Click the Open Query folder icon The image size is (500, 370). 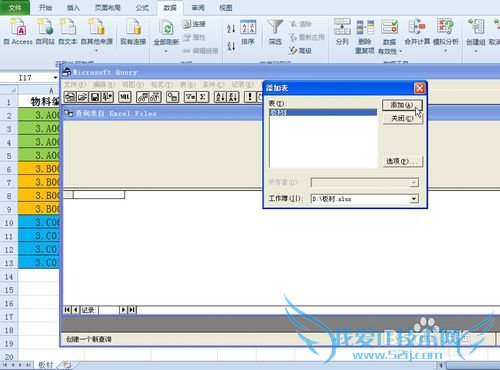coord(82,97)
